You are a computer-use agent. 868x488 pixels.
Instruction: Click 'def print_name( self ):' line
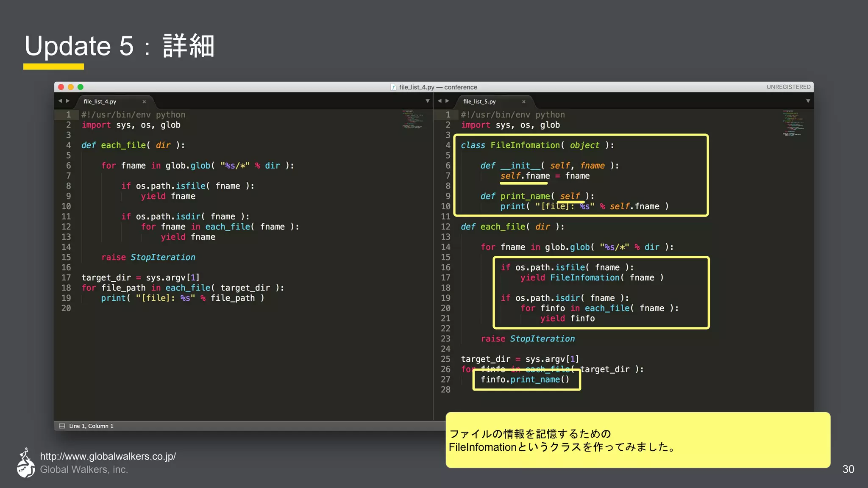[x=537, y=196]
